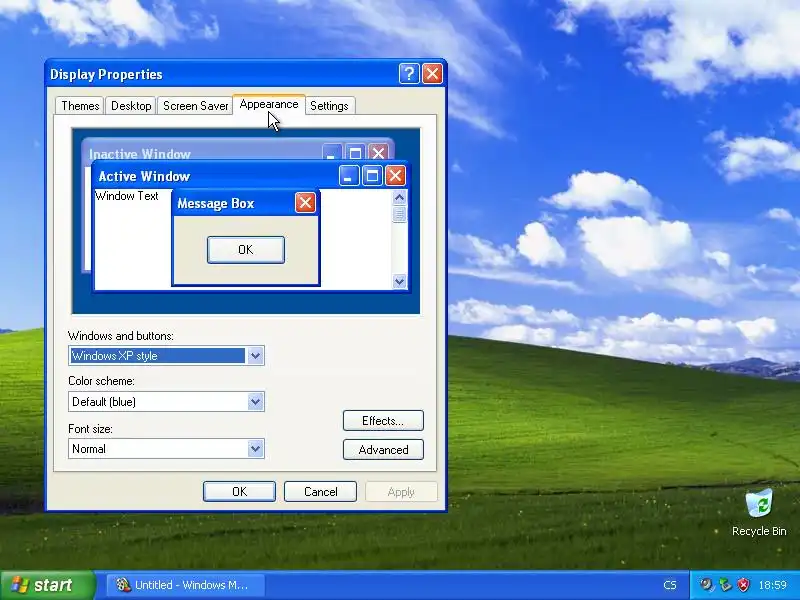Click the Active Window preview close icon
The width and height of the screenshot is (800, 600).
tap(395, 176)
